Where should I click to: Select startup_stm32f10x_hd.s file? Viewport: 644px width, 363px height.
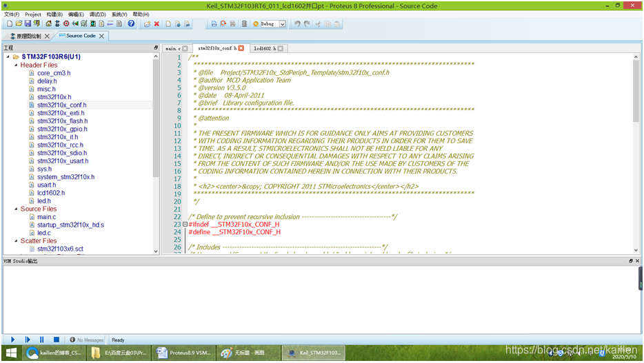(70, 225)
